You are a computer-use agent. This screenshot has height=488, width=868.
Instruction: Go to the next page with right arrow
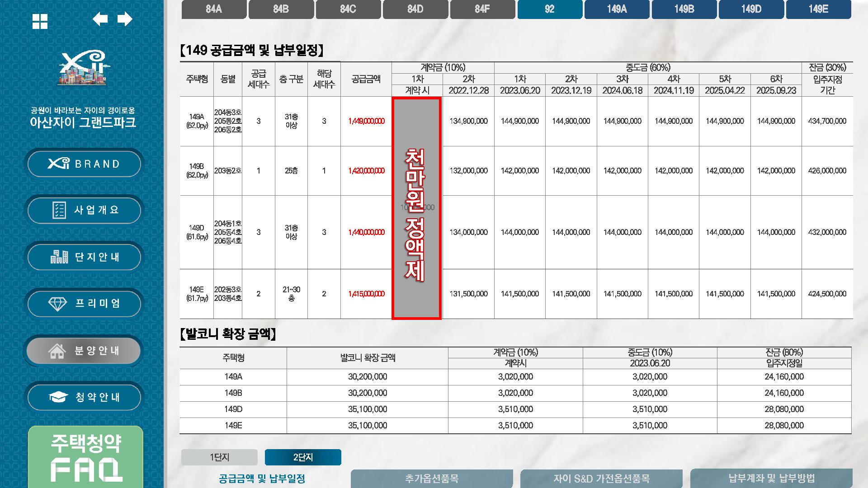125,19
